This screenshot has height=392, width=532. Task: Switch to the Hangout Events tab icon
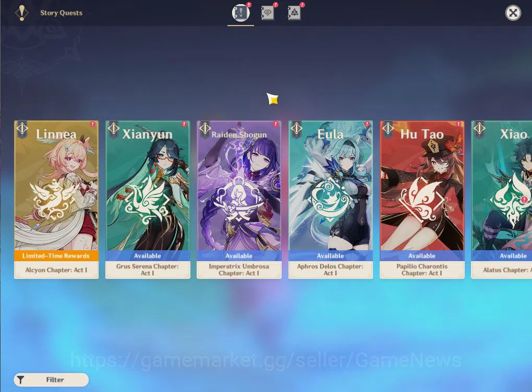268,13
